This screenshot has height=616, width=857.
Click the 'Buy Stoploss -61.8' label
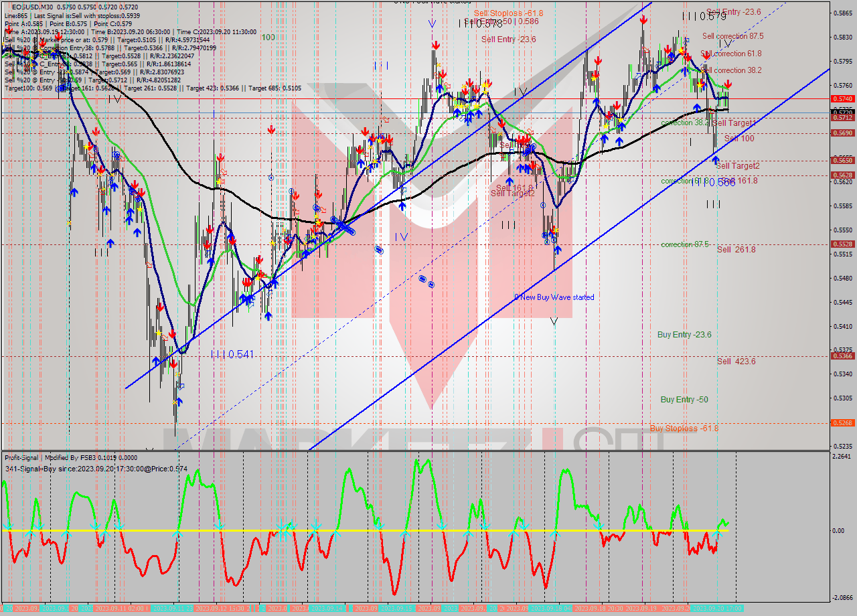click(684, 428)
